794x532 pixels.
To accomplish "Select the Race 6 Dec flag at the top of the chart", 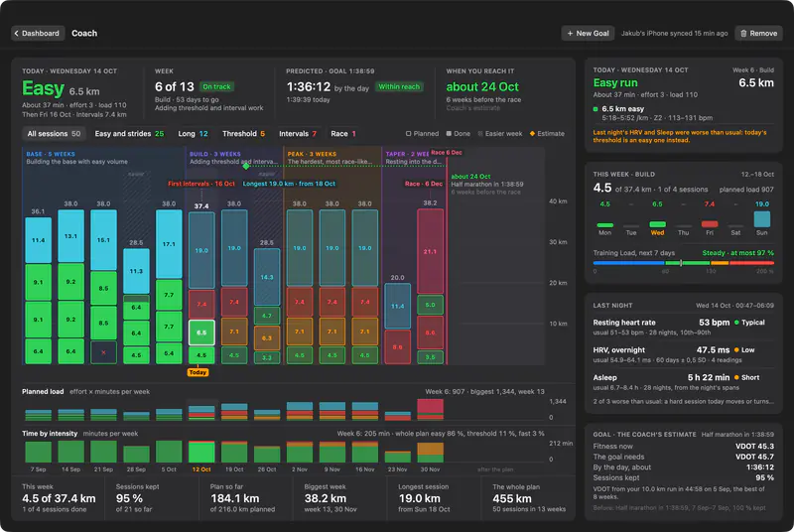I will [x=446, y=153].
